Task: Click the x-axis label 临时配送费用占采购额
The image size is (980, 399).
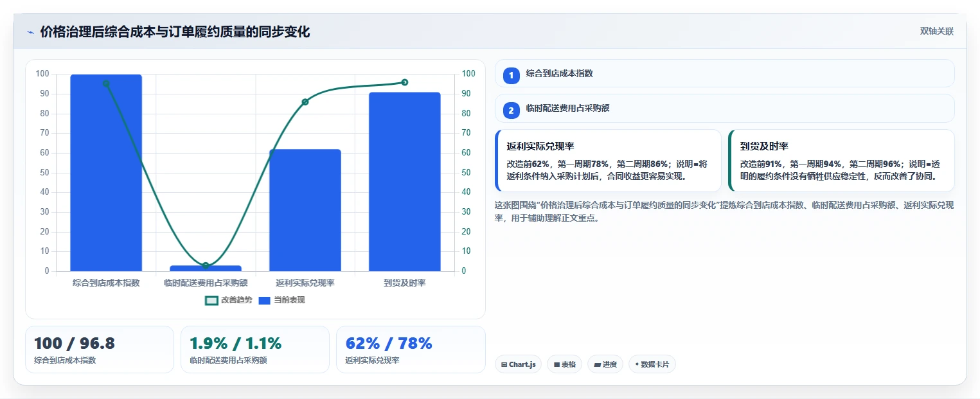Action: point(206,283)
